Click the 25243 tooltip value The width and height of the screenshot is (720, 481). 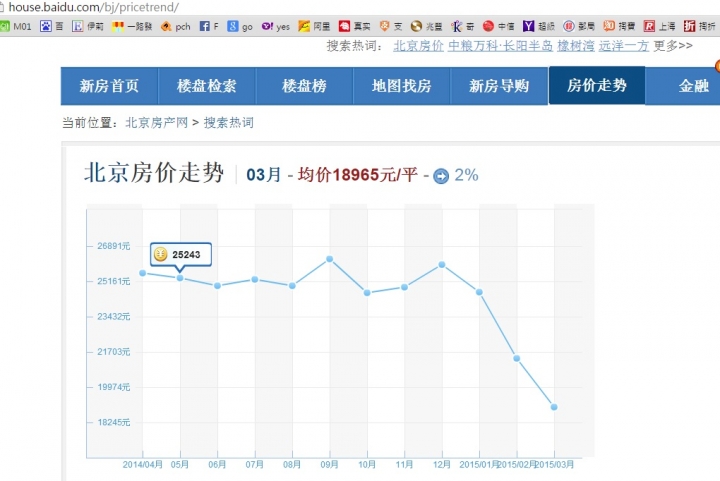(186, 255)
